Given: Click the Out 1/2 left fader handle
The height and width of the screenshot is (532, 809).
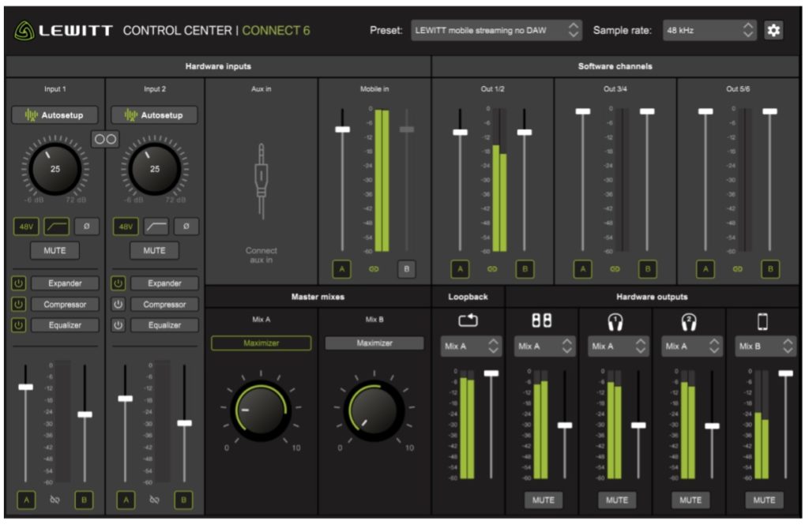Looking at the screenshot, I should (x=460, y=132).
